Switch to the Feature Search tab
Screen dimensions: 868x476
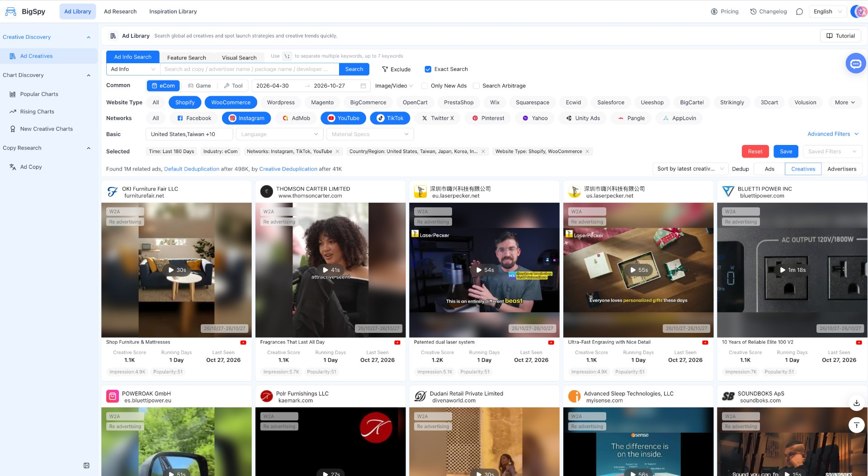click(186, 58)
